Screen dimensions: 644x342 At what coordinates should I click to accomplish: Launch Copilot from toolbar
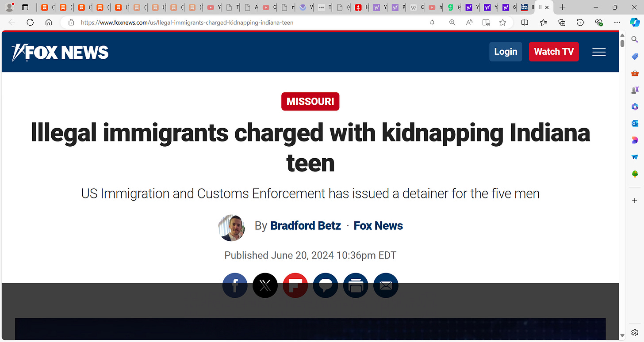[x=635, y=22]
